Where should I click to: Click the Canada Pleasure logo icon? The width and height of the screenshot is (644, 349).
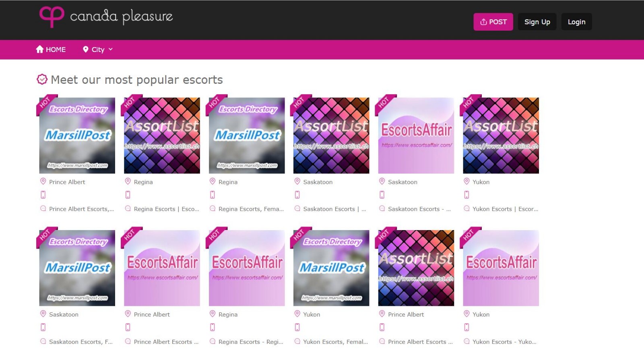[52, 17]
